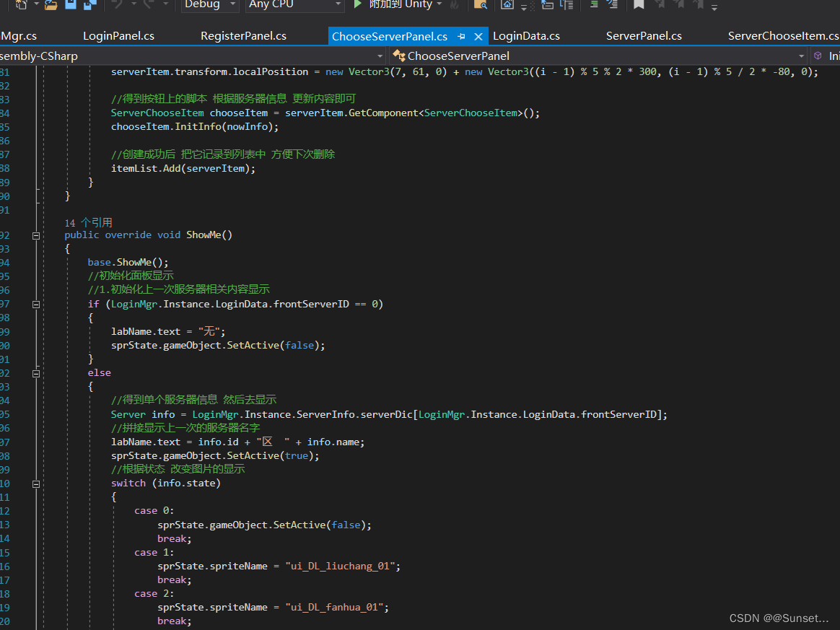Click the comment out selected lines icon
The height and width of the screenshot is (630, 840).
[x=594, y=4]
